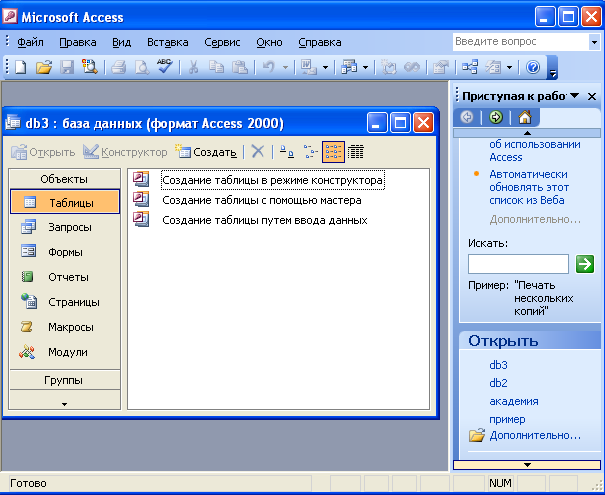Close the 'Приступая к работе' task pane
605x495 pixels.
pos(592,96)
